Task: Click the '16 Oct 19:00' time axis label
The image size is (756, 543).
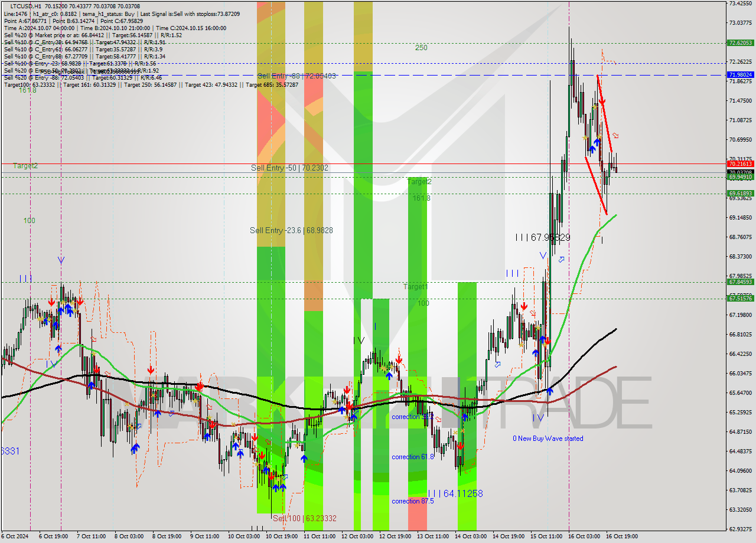Action: click(621, 537)
